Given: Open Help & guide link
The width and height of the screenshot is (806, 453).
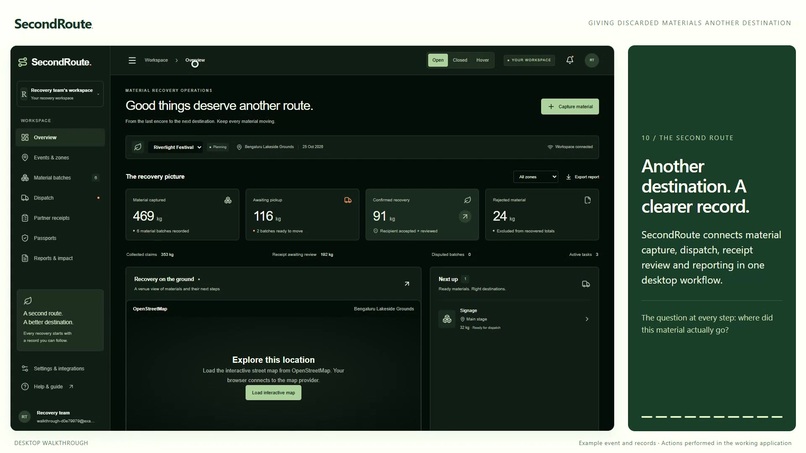Looking at the screenshot, I should pyautogui.click(x=48, y=387).
